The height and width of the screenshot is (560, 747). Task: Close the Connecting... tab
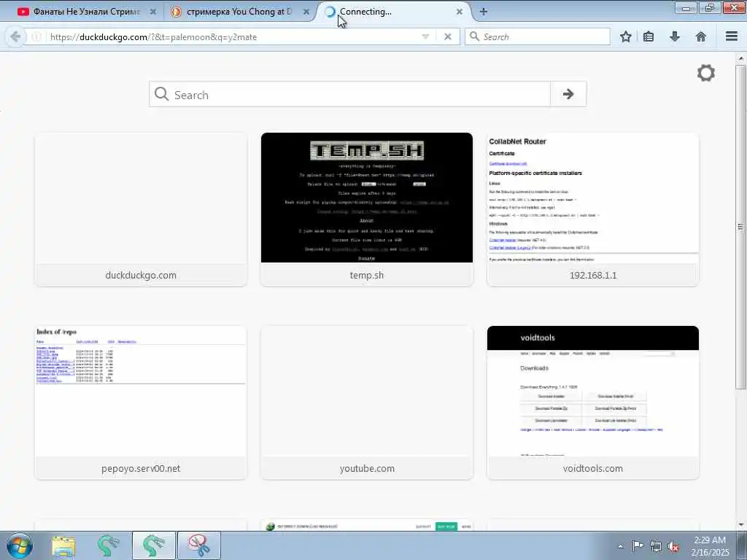coord(460,12)
